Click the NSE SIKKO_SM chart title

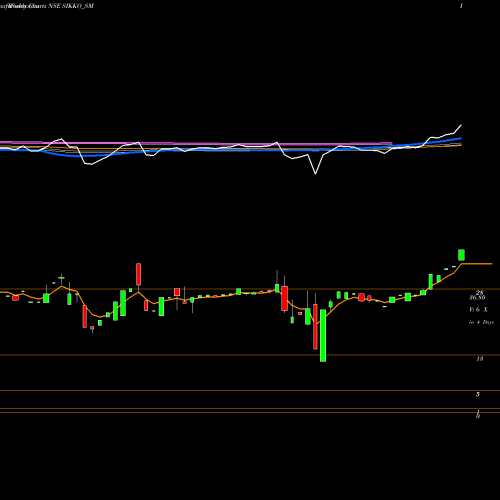pos(71,6)
